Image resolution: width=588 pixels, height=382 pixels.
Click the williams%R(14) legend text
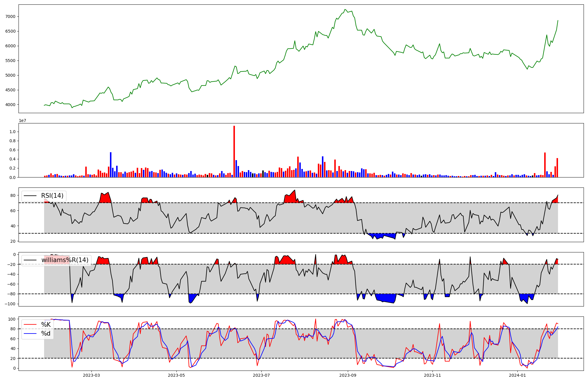click(65, 260)
